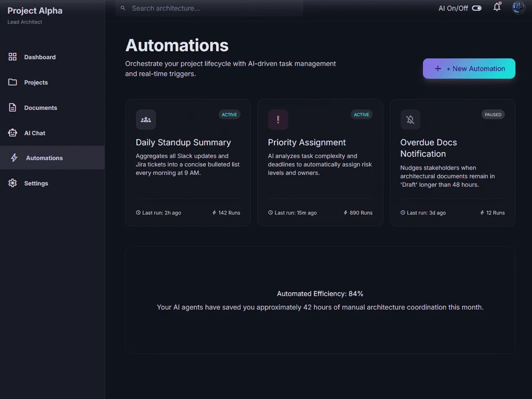Open Dashboard from the sidebar
532x399 pixels.
click(52, 57)
